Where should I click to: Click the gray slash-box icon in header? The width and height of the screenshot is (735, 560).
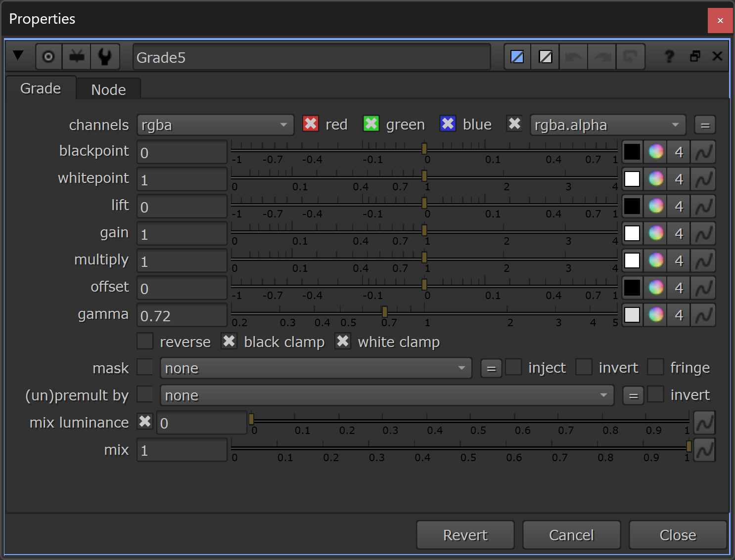pos(546,57)
